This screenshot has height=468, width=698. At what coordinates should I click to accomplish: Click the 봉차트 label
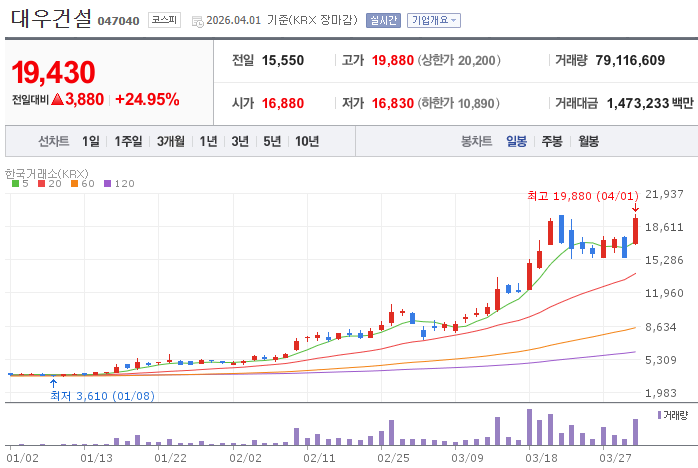pyautogui.click(x=476, y=142)
